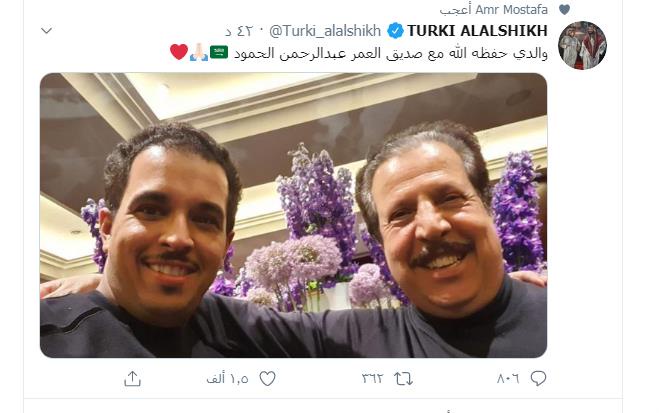This screenshot has height=413, width=659.
Task: Click the tweet timestamp ٤٢ د
Action: (x=239, y=31)
